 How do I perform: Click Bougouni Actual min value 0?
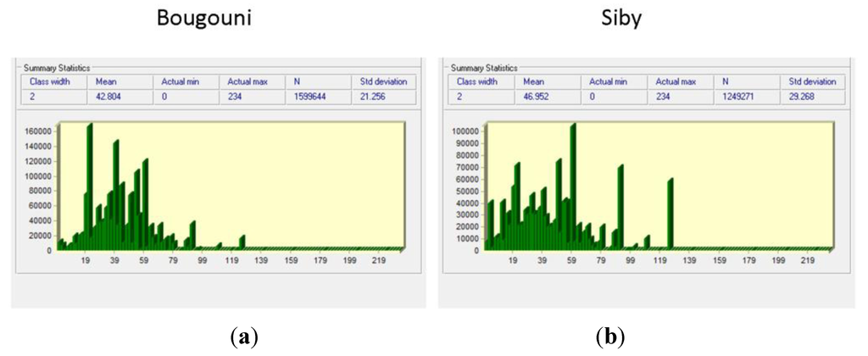click(x=164, y=97)
